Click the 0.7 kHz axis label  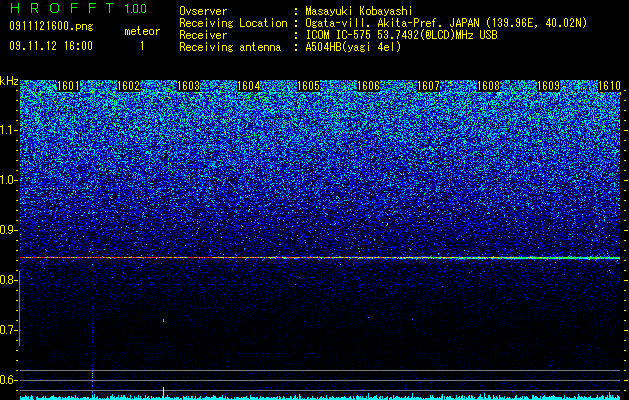tap(9, 330)
